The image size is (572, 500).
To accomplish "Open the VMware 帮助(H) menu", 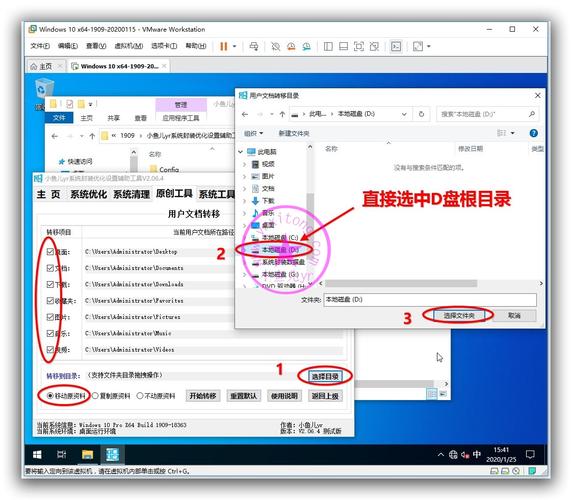I will point(196,46).
